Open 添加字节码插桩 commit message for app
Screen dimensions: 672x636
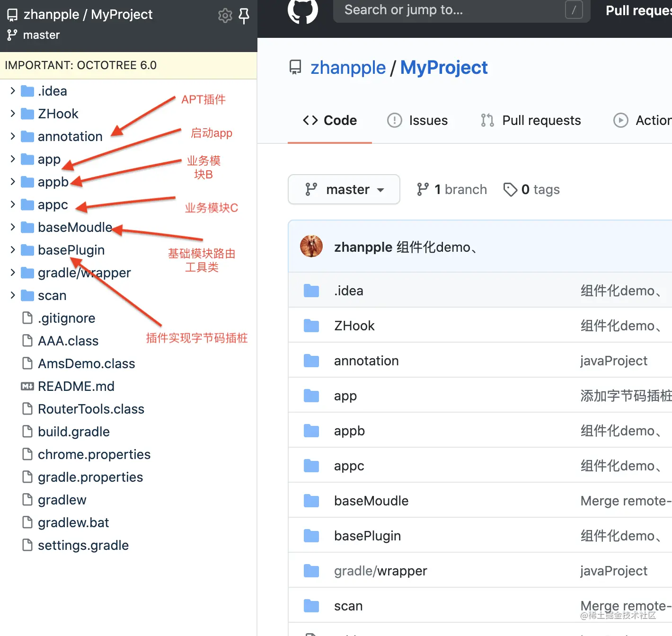[x=626, y=396]
